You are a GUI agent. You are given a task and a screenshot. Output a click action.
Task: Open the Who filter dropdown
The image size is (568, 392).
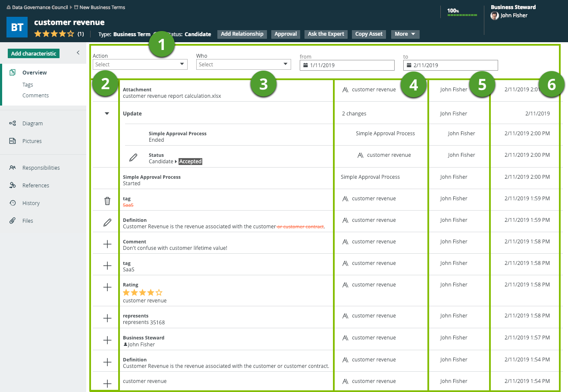(x=244, y=65)
